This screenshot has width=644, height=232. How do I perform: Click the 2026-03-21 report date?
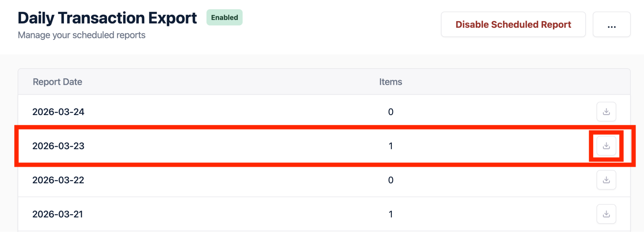58,214
